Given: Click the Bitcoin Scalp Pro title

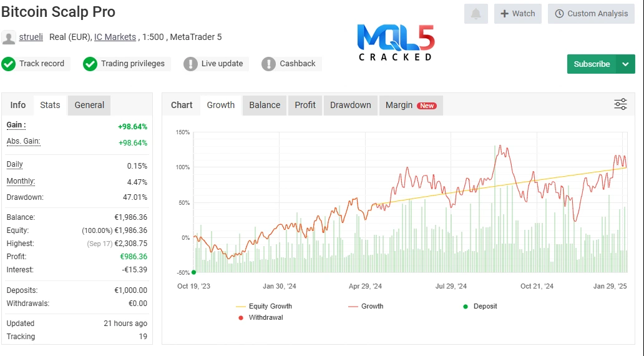Looking at the screenshot, I should tap(58, 12).
